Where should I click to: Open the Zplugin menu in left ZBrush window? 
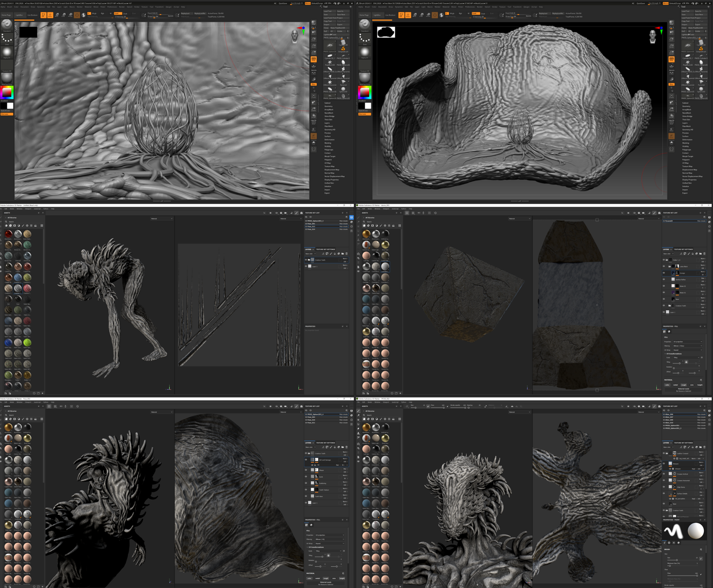(x=168, y=7)
